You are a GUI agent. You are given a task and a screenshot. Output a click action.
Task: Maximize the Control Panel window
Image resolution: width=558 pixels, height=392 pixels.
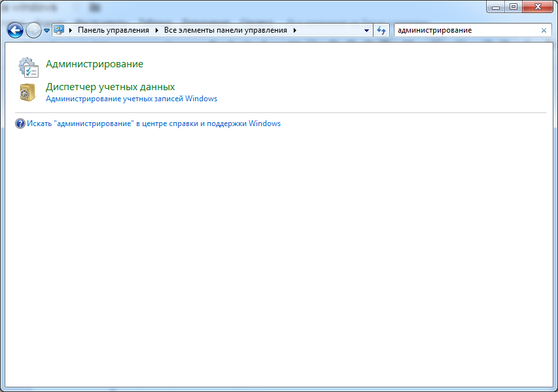(514, 7)
